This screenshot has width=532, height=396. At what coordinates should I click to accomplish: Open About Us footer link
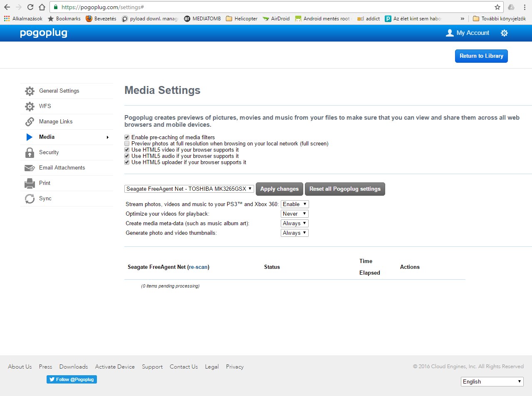coord(20,366)
